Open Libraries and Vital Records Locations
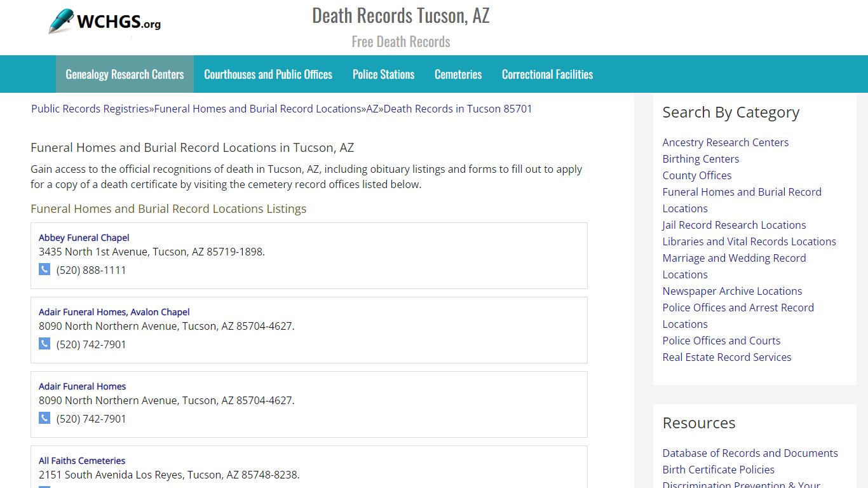This screenshot has height=488, width=868. coord(749,241)
